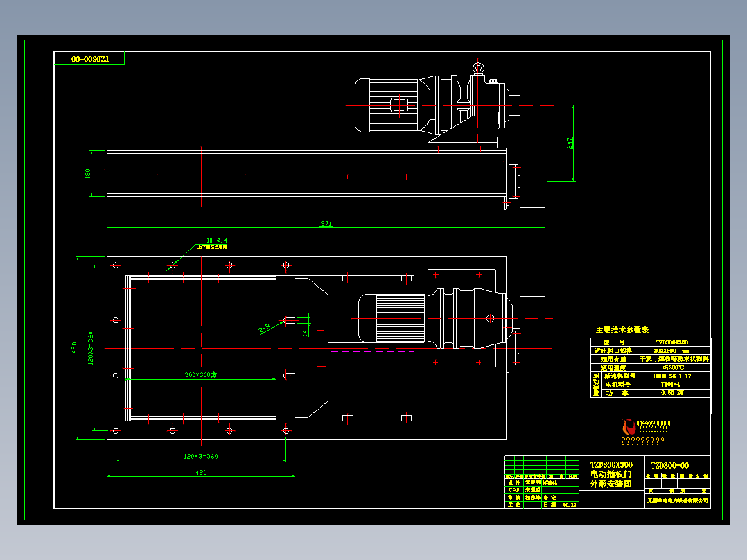747x560 pixels.
Task: Select the bottom 420 width dimension
Action: point(200,472)
